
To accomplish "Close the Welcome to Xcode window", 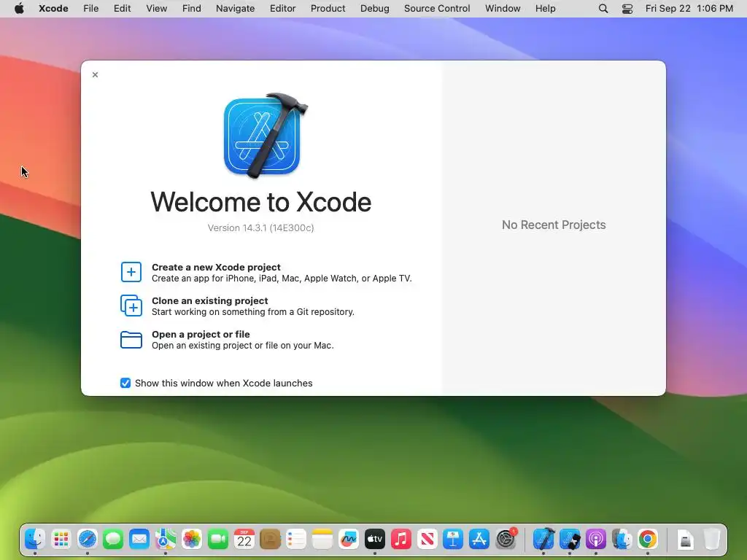I will point(96,75).
